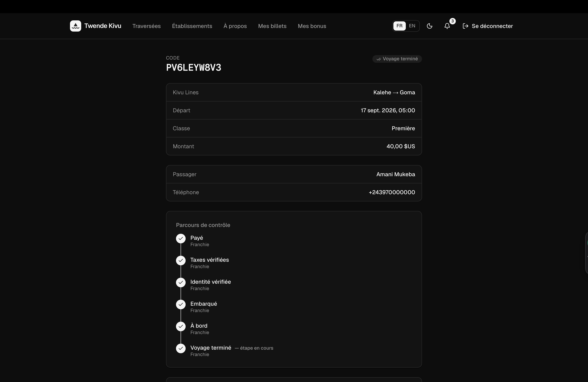
Task: Navigate to Mes billets
Action: pos(272,26)
